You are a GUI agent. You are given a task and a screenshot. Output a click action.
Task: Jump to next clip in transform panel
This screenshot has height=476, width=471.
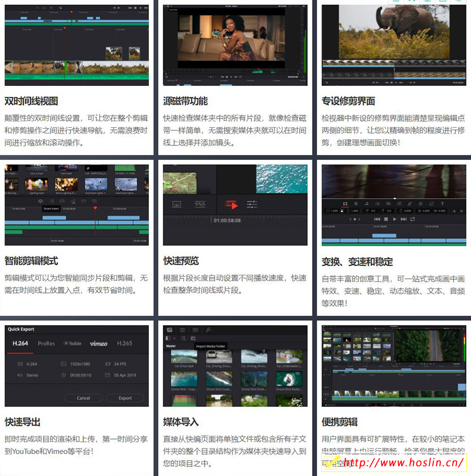point(404,219)
